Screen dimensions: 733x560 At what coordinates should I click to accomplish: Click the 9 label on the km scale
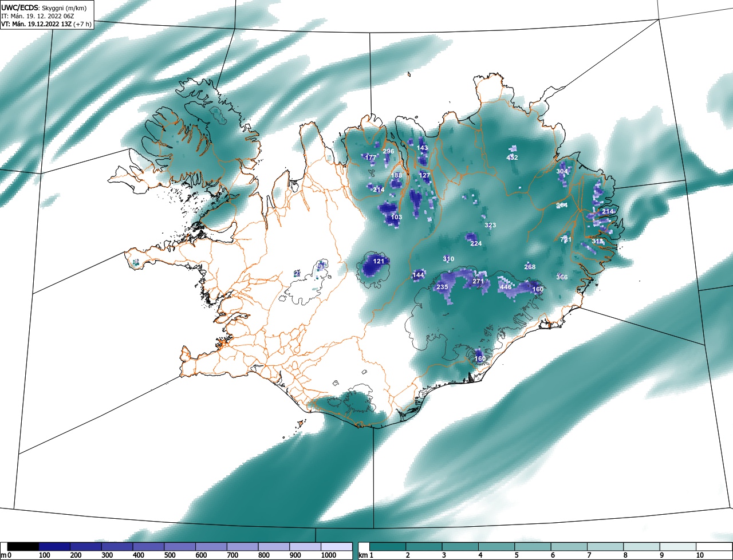[x=662, y=555]
